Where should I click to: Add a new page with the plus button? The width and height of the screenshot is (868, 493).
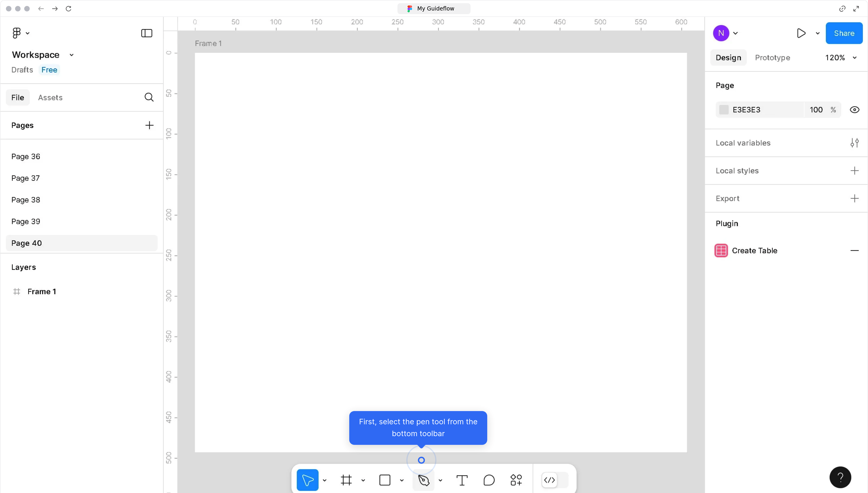coord(149,125)
